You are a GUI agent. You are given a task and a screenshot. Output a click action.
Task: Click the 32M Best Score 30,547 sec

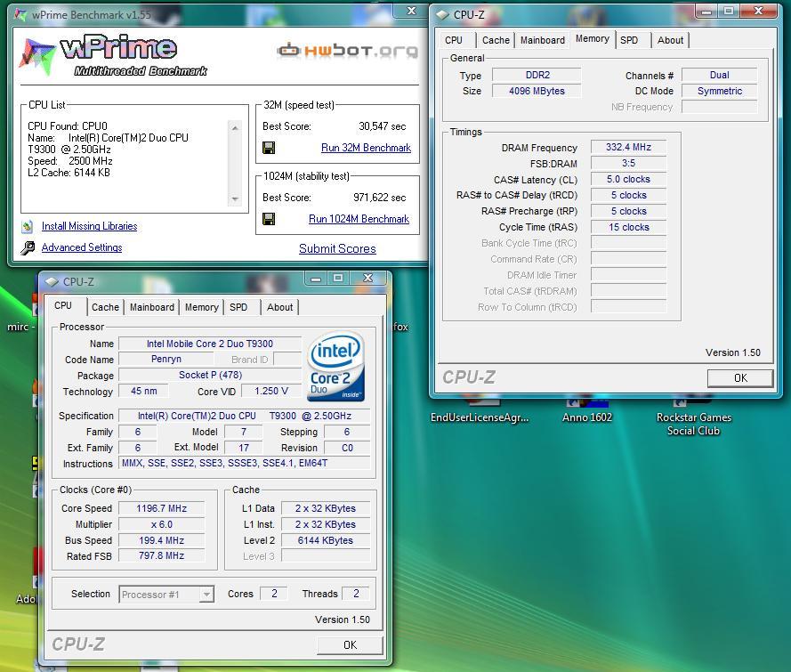pos(382,126)
